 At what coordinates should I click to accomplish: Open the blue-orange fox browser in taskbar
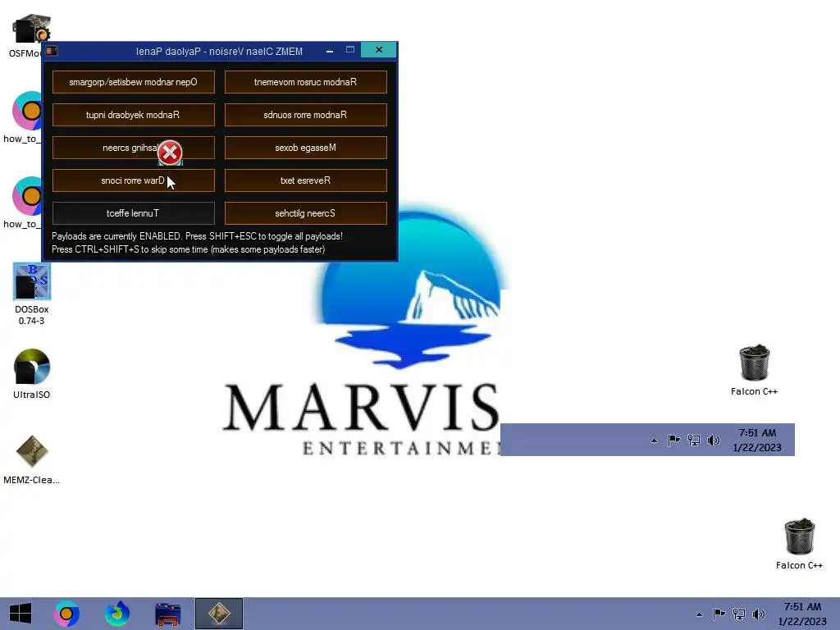(x=116, y=614)
